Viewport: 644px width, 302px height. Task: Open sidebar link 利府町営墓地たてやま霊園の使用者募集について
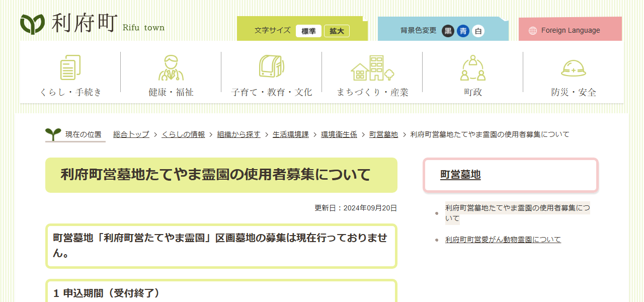coord(518,213)
